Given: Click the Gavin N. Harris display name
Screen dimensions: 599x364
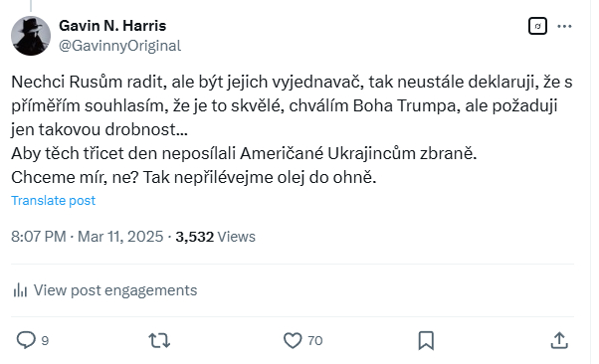Looking at the screenshot, I should (x=112, y=26).
